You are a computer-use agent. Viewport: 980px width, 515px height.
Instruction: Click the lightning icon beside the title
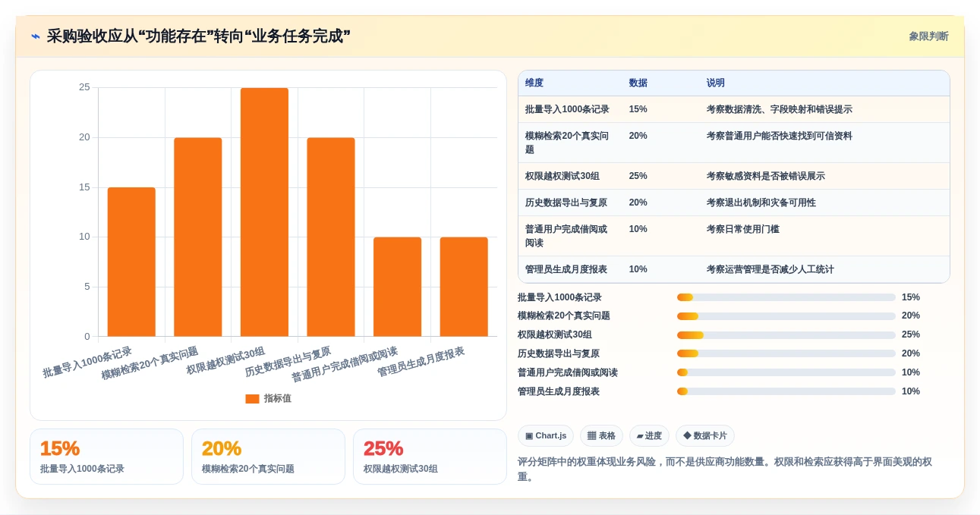pos(36,36)
